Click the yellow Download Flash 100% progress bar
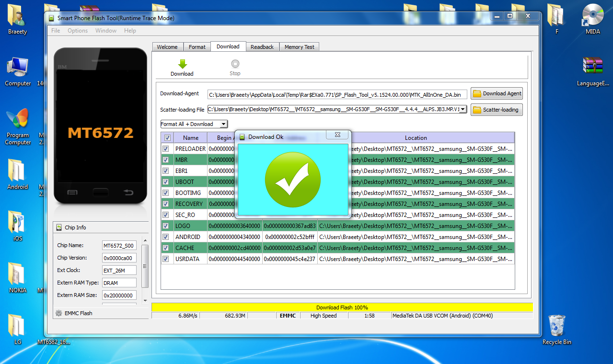This screenshot has height=364, width=613. (342, 307)
